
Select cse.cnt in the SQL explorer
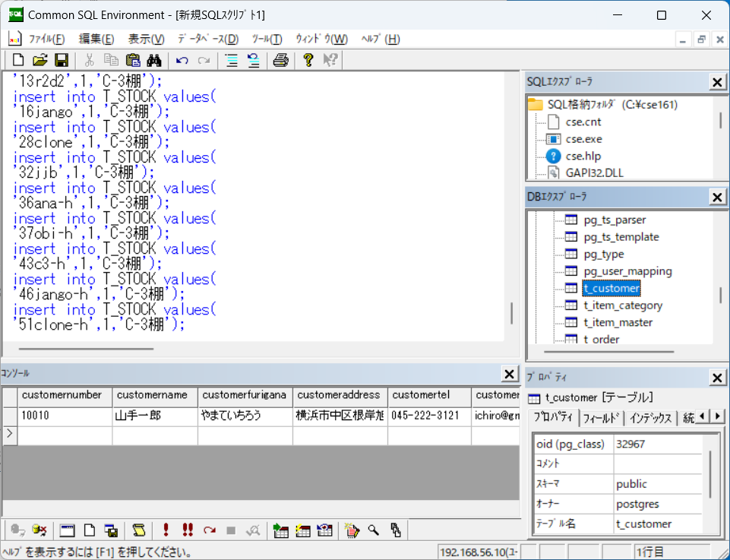coord(583,122)
